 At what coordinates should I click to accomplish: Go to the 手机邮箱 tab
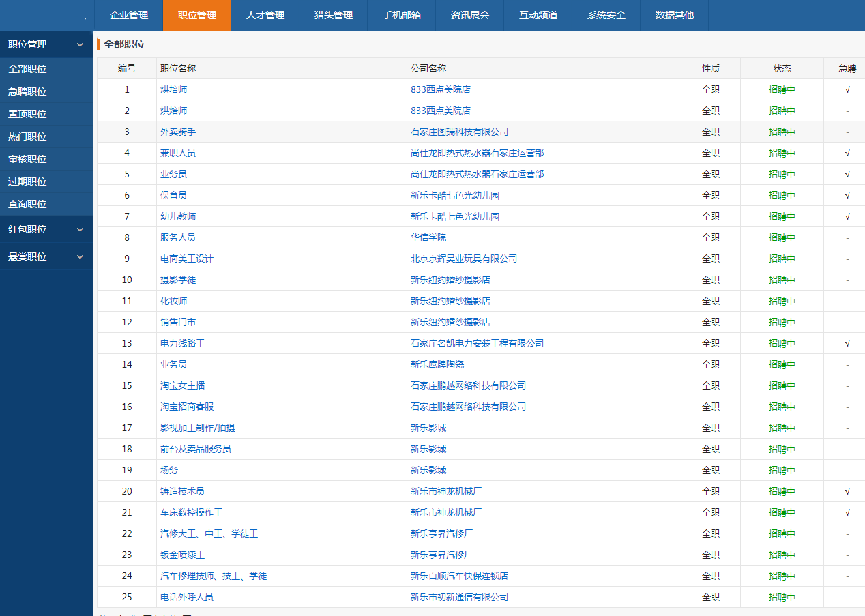coord(401,15)
